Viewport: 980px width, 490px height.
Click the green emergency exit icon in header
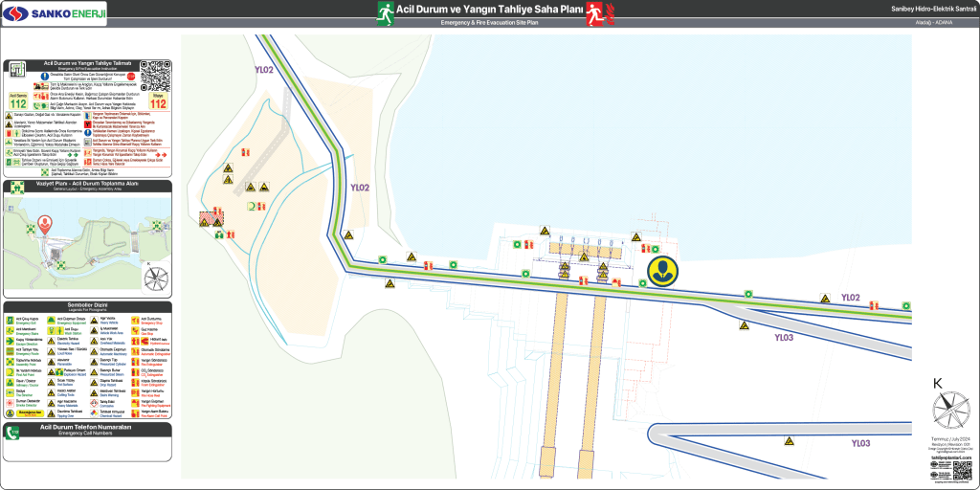(385, 12)
